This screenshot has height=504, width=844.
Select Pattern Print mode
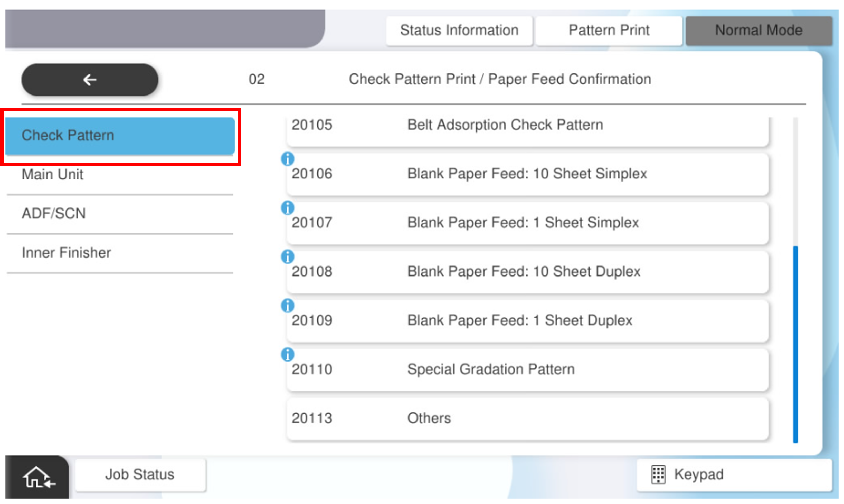click(x=609, y=31)
